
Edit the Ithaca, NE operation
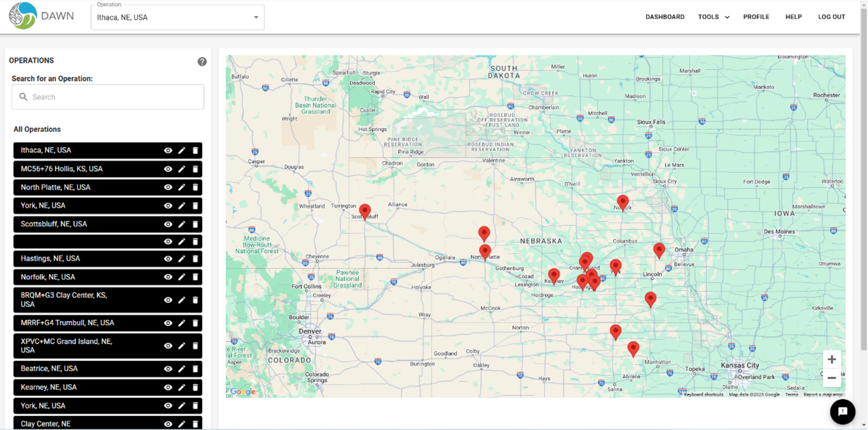[x=181, y=150]
